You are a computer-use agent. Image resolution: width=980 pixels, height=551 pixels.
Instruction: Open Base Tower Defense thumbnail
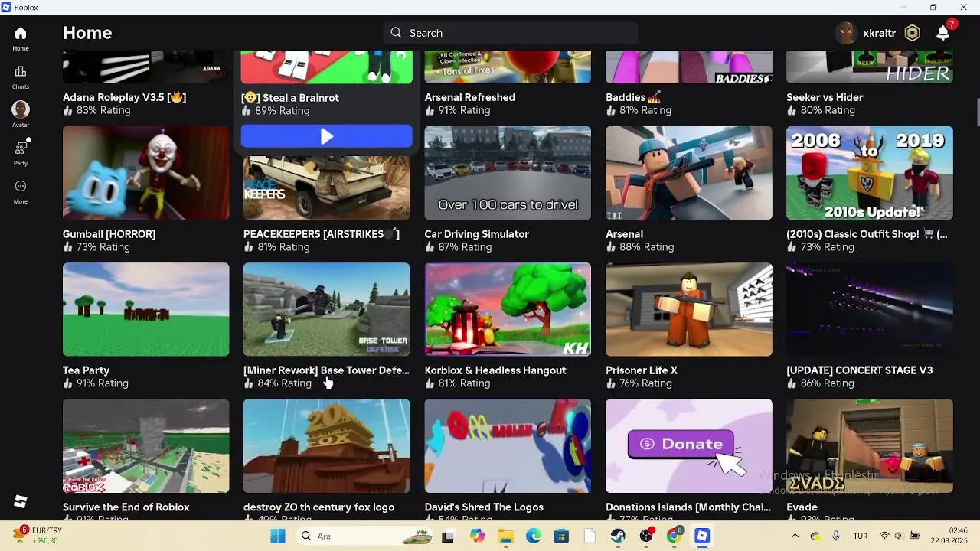(x=327, y=309)
